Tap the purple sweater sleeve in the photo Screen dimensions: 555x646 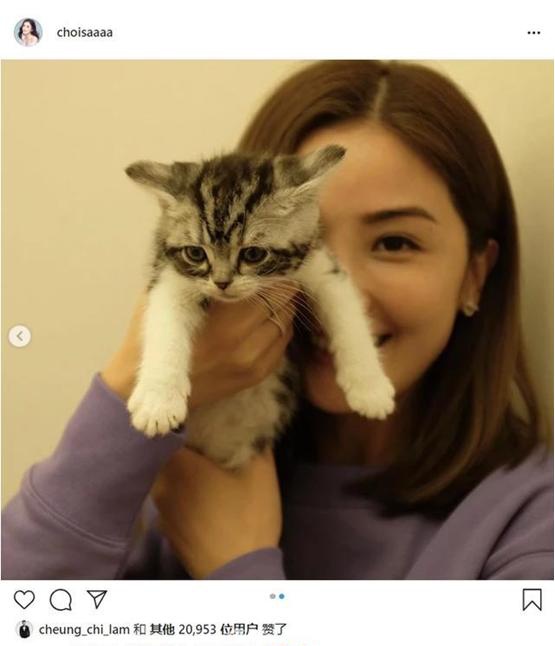(74, 486)
